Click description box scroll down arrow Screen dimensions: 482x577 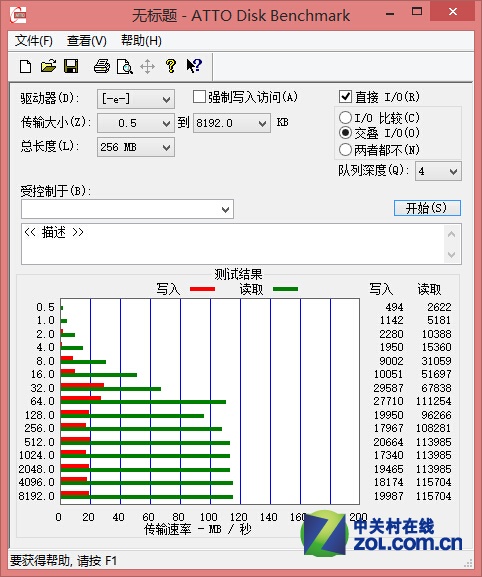point(452,254)
